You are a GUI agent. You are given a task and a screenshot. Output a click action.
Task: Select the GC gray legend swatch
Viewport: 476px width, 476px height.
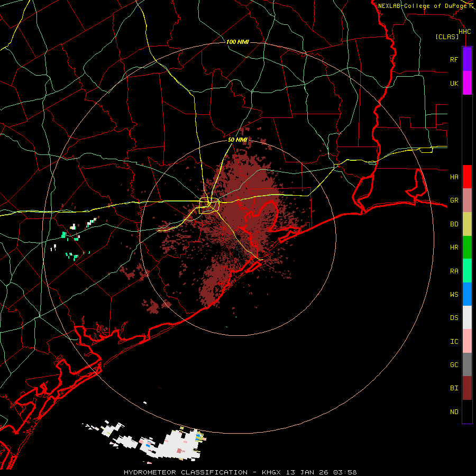[x=467, y=364]
